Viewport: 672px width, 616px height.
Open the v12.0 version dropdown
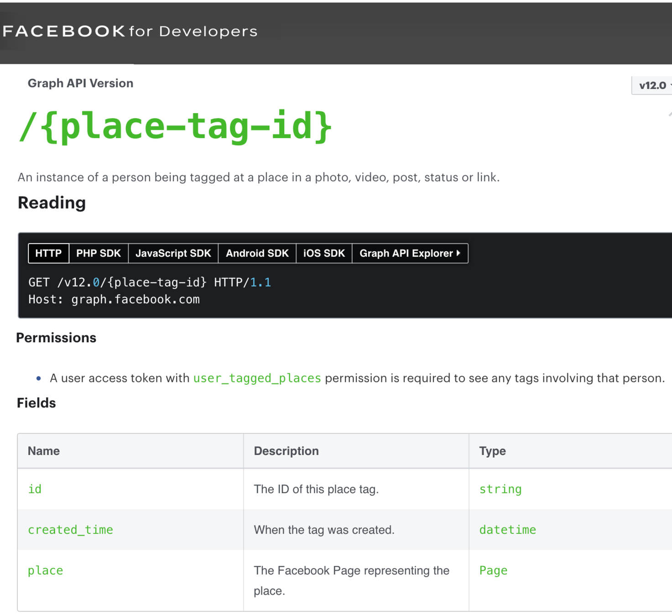[652, 85]
